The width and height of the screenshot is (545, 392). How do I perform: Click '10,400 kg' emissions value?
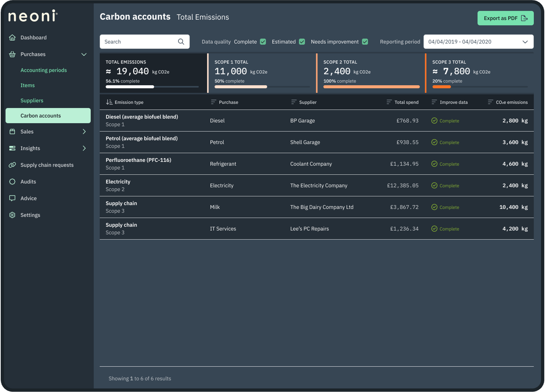[513, 207]
